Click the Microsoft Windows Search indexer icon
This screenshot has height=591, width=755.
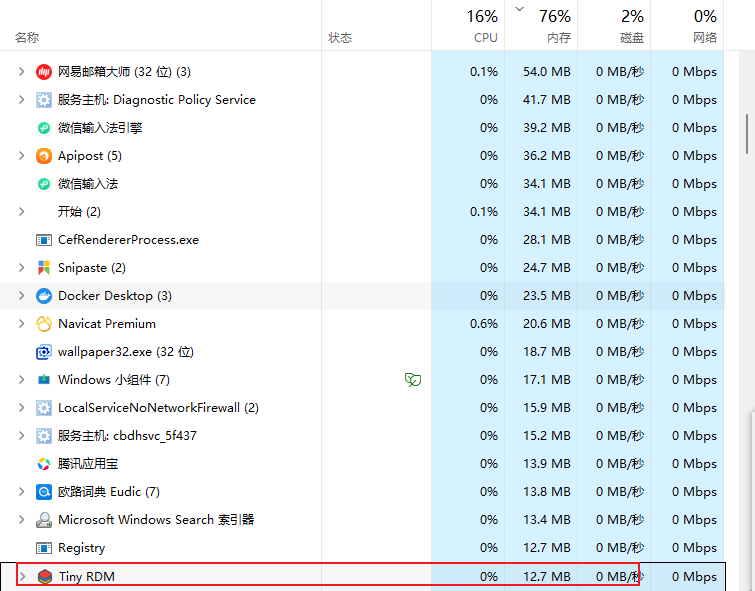pos(44,520)
